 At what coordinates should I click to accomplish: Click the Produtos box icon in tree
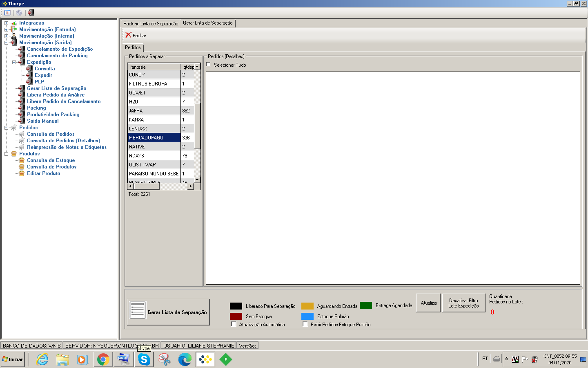pyautogui.click(x=14, y=154)
